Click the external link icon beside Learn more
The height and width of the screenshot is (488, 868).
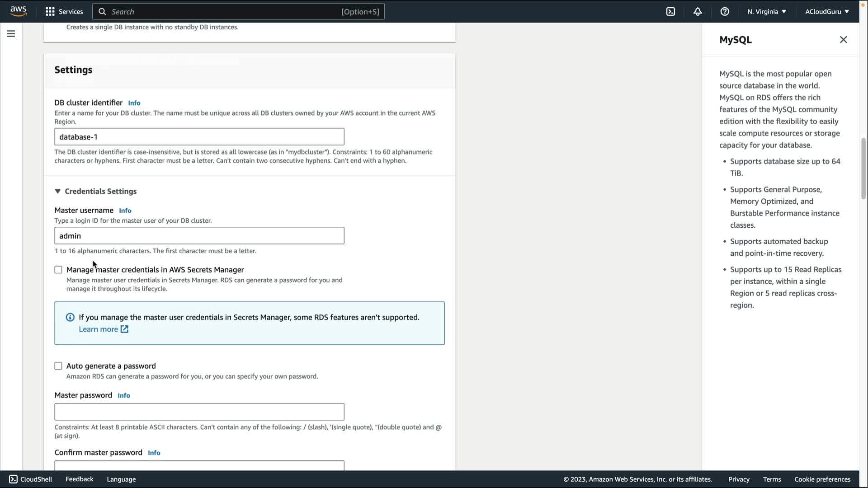click(x=124, y=329)
